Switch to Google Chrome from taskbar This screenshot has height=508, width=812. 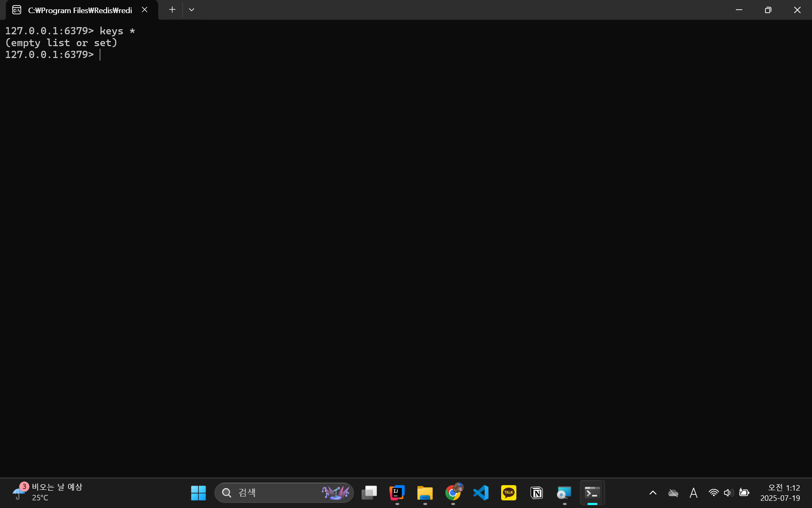[453, 493]
